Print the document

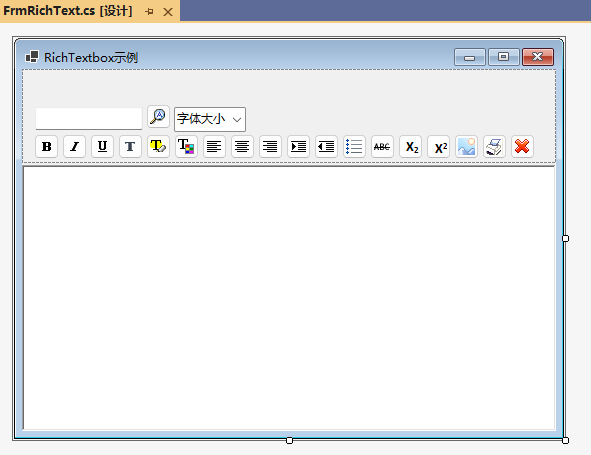(x=494, y=147)
